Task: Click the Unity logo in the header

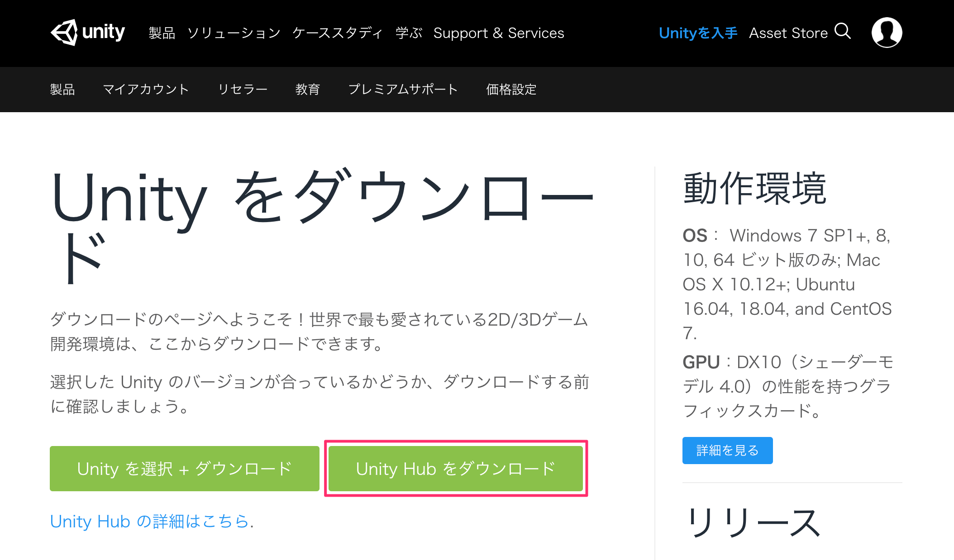Action: [x=88, y=33]
